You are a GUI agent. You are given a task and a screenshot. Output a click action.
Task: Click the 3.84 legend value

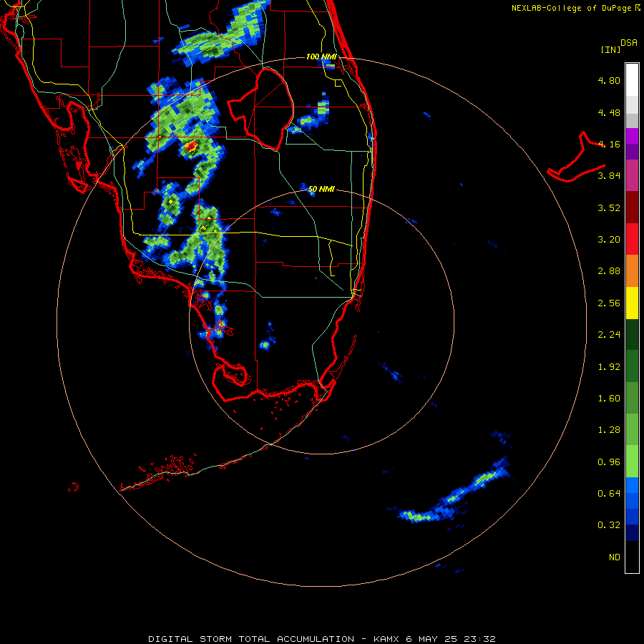609,176
